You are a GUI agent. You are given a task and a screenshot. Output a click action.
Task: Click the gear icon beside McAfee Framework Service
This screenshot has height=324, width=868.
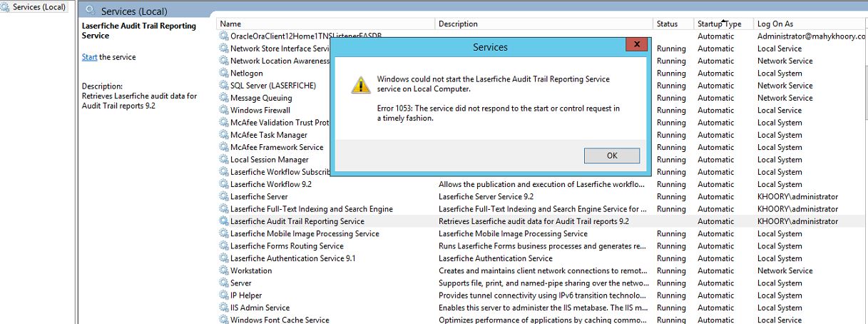(x=224, y=147)
